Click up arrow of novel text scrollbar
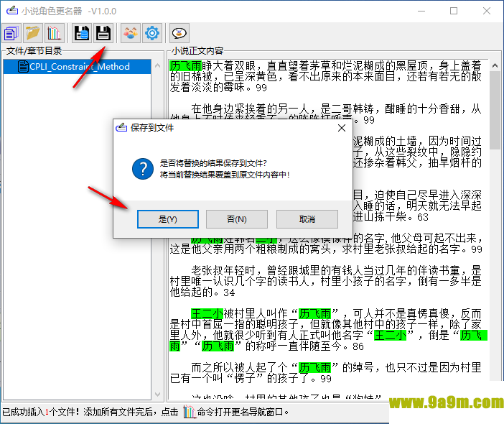Screen dimensions: 504x424 [495, 65]
